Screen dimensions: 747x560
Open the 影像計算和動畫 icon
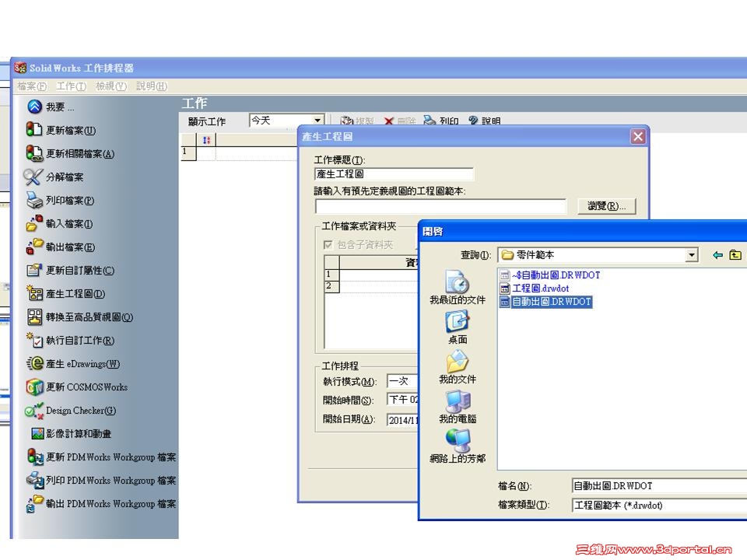[x=37, y=433]
